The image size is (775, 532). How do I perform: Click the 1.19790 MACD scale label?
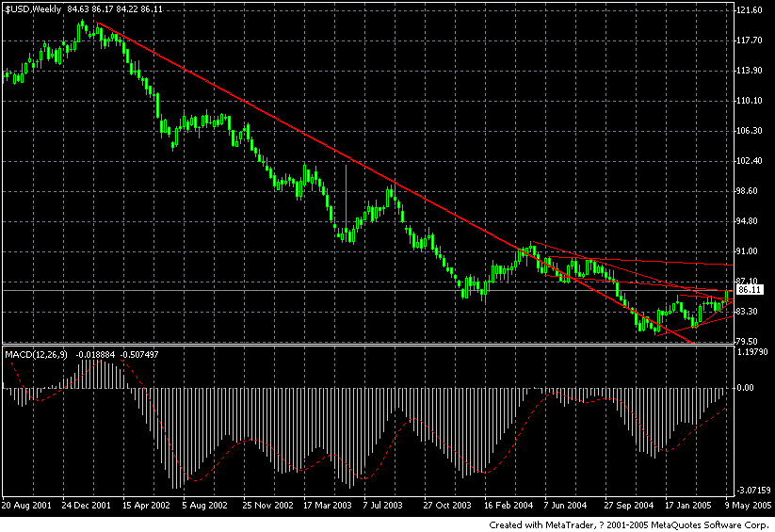point(752,352)
